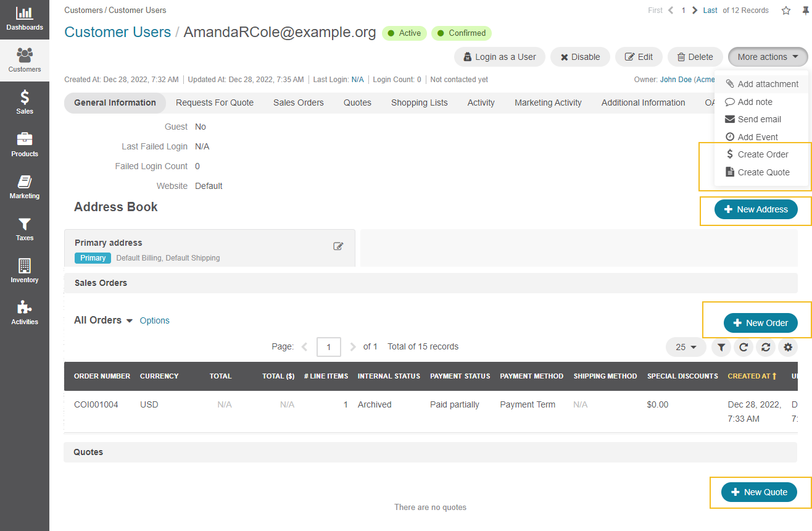Go to next page of orders
The height and width of the screenshot is (531, 812).
click(x=353, y=347)
